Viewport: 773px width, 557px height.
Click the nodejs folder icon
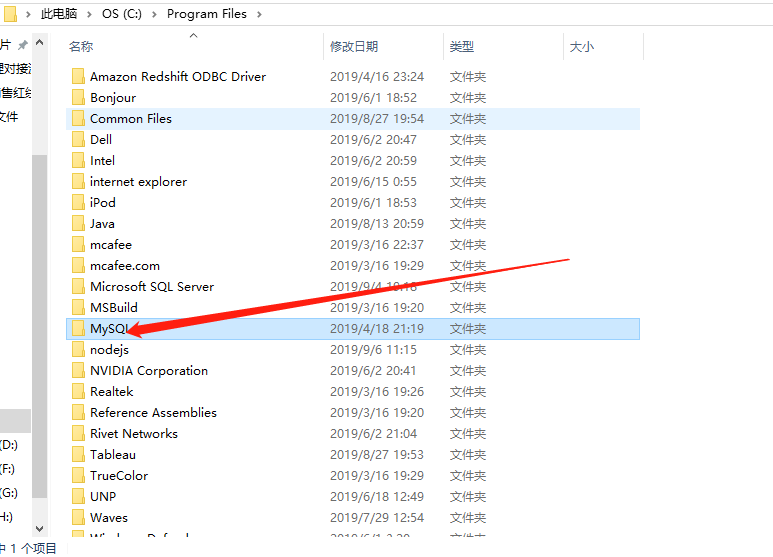point(78,349)
